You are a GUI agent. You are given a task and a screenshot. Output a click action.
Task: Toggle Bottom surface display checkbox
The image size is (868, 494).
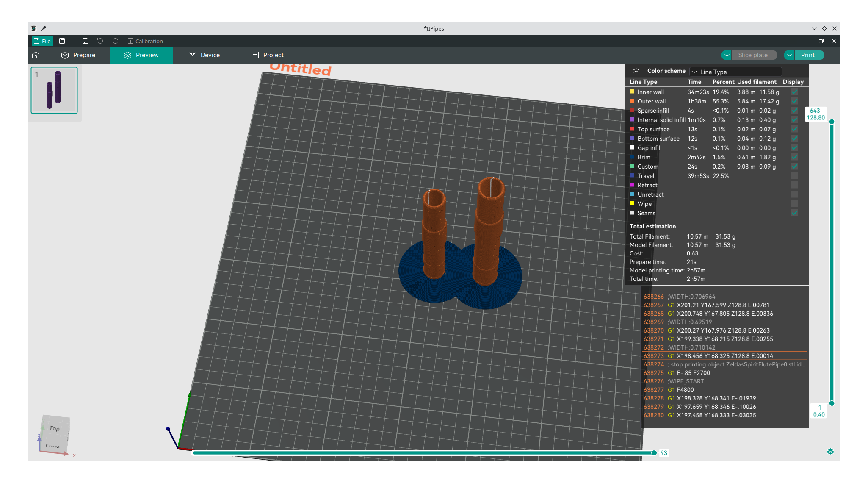click(x=794, y=139)
